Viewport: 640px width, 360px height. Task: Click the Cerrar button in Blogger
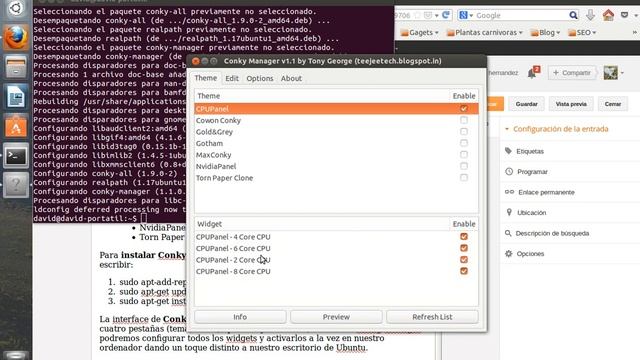tap(613, 104)
